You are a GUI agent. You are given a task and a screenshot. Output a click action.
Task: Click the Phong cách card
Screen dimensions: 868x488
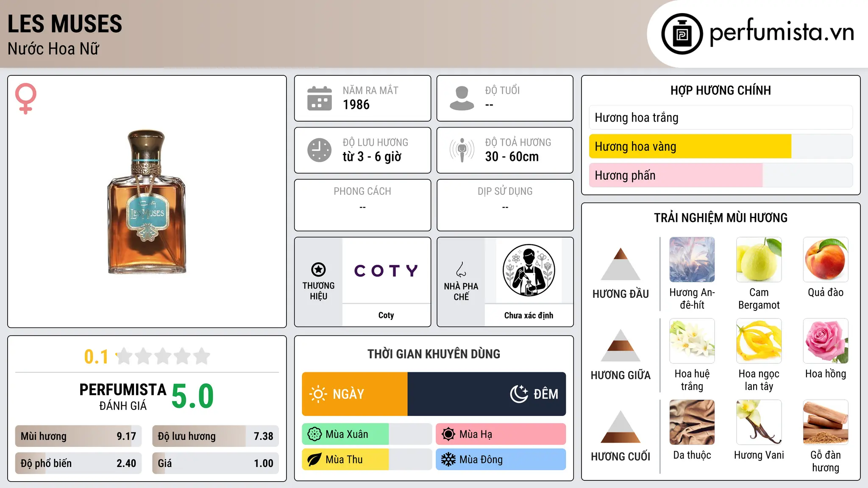[362, 205]
